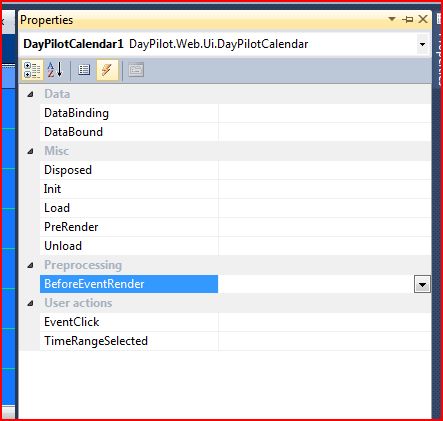Click the Data category header label

[x=57, y=94]
